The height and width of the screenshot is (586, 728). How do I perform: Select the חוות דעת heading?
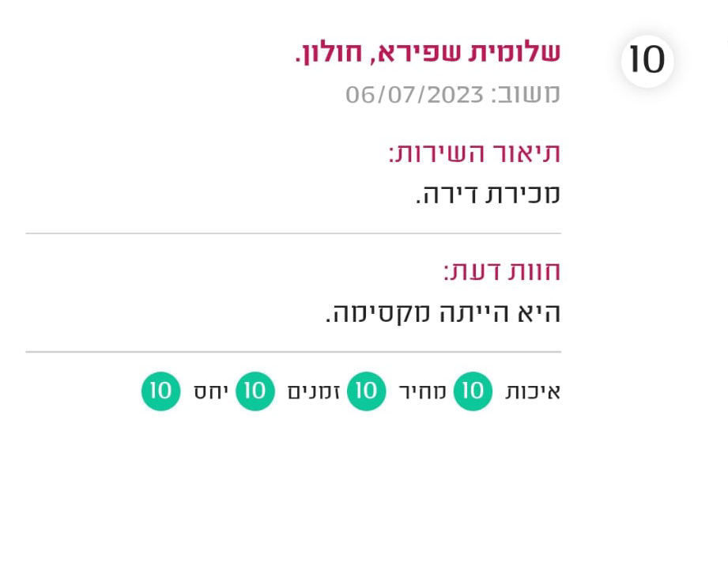[502, 271]
